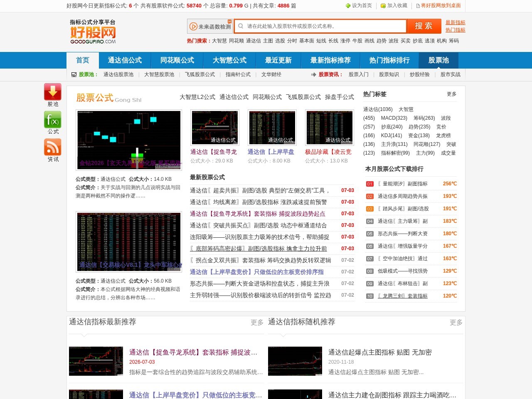
Task: Open 形态共振 formula entry in the latest list
Action: [260, 283]
